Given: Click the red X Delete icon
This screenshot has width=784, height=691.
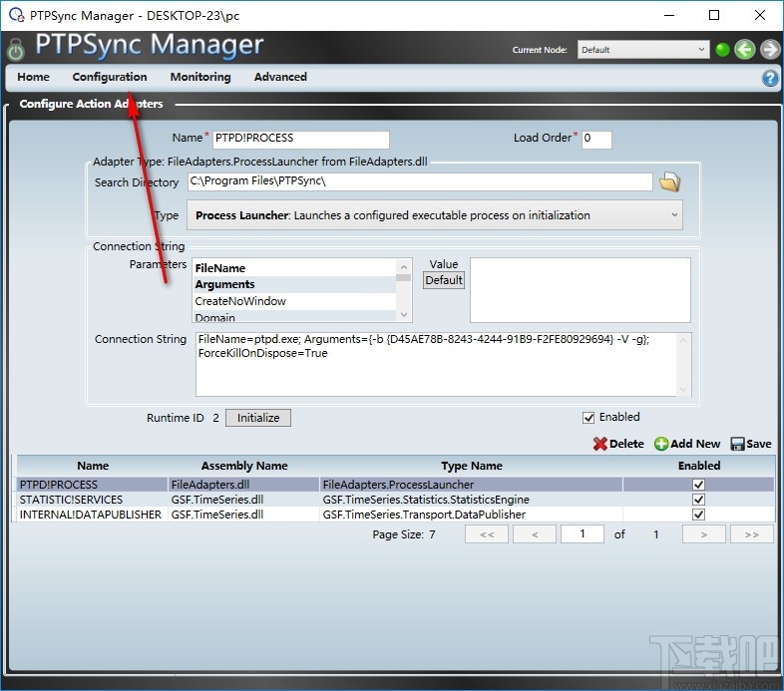Looking at the screenshot, I should tap(599, 444).
